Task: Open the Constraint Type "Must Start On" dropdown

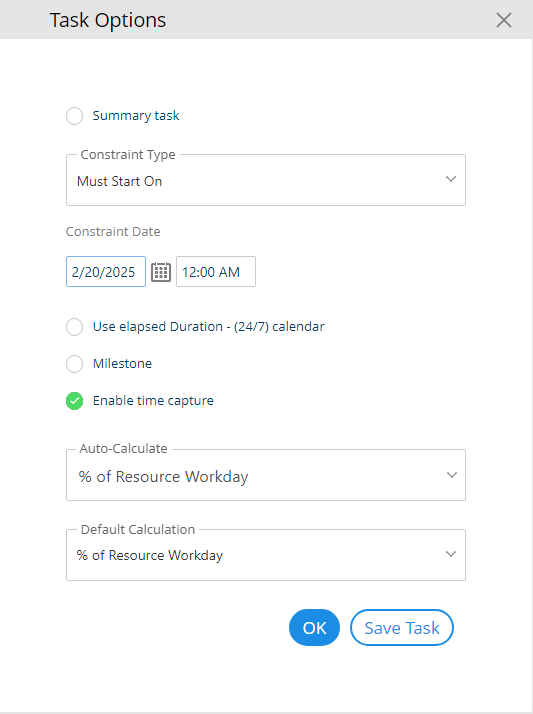Action: [266, 181]
